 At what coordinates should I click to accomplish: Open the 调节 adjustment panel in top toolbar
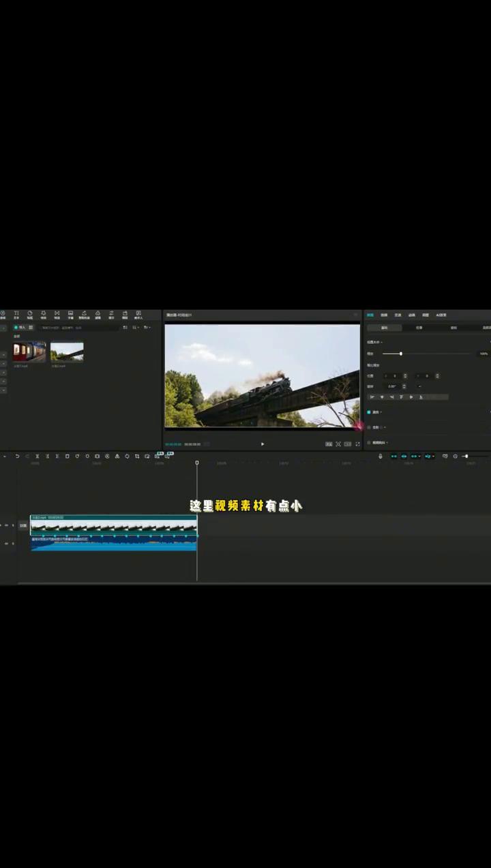coord(111,315)
